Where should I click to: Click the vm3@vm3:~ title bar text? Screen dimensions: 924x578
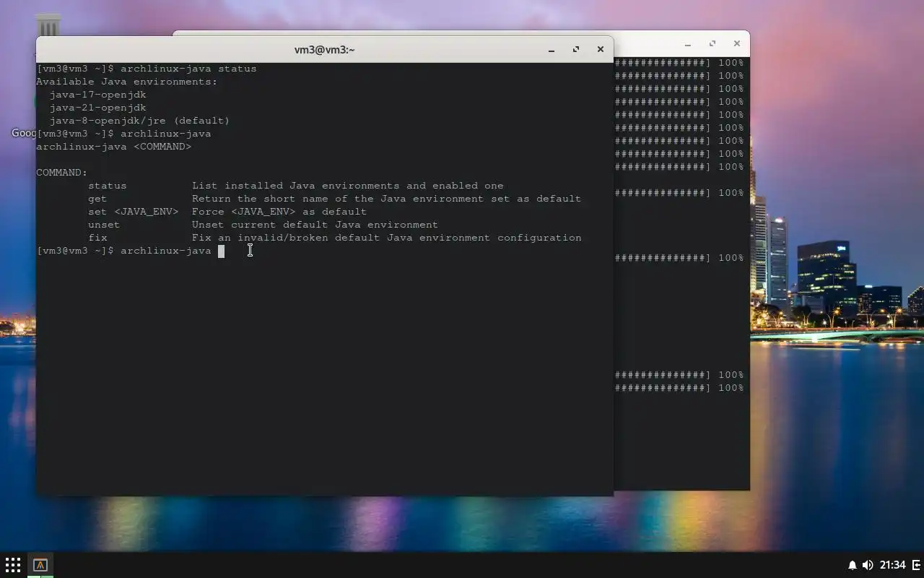click(324, 50)
